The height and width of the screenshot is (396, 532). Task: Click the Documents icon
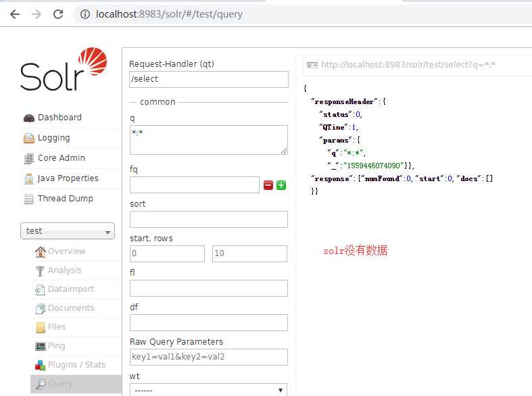coord(41,308)
